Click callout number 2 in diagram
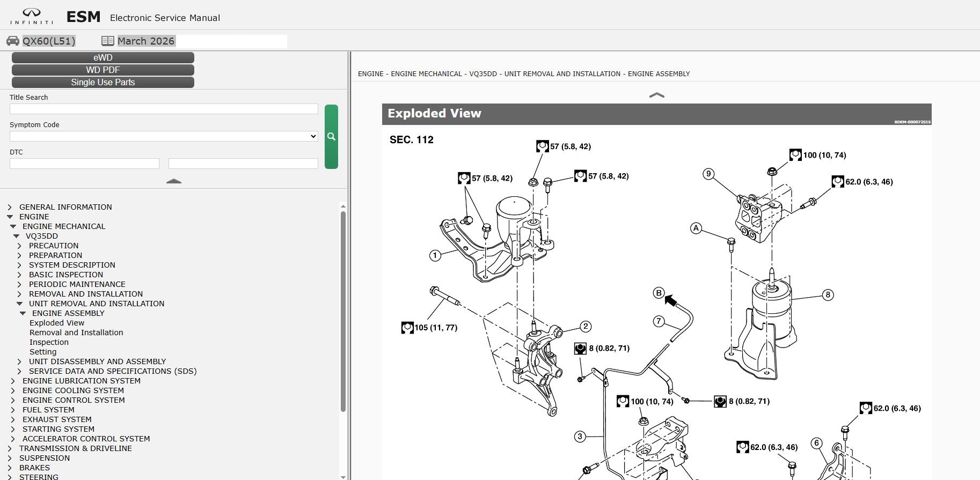Screen dimensions: 980x480 pos(586,326)
